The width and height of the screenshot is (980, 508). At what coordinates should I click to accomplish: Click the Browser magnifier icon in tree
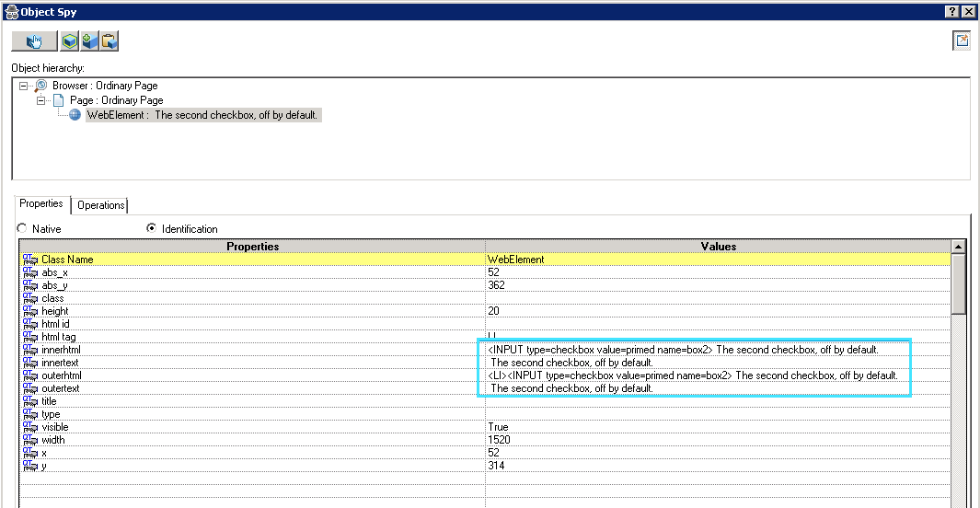[40, 86]
